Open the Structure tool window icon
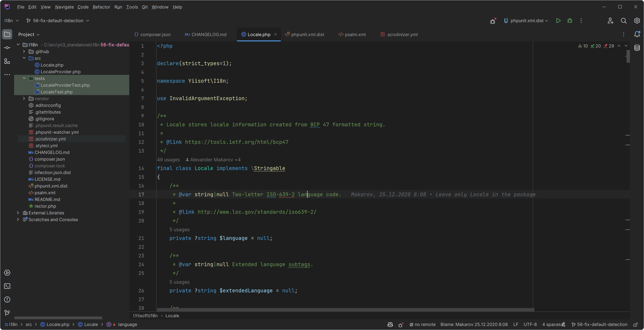This screenshot has width=644, height=330. (x=7, y=61)
